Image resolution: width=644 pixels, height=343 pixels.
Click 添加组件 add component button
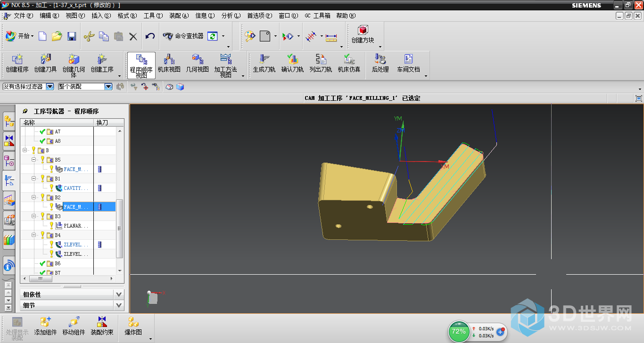tap(46, 326)
